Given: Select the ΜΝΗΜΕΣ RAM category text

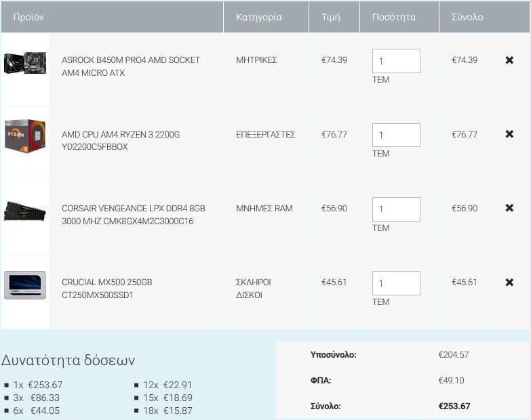Looking at the screenshot, I should pos(264,209).
